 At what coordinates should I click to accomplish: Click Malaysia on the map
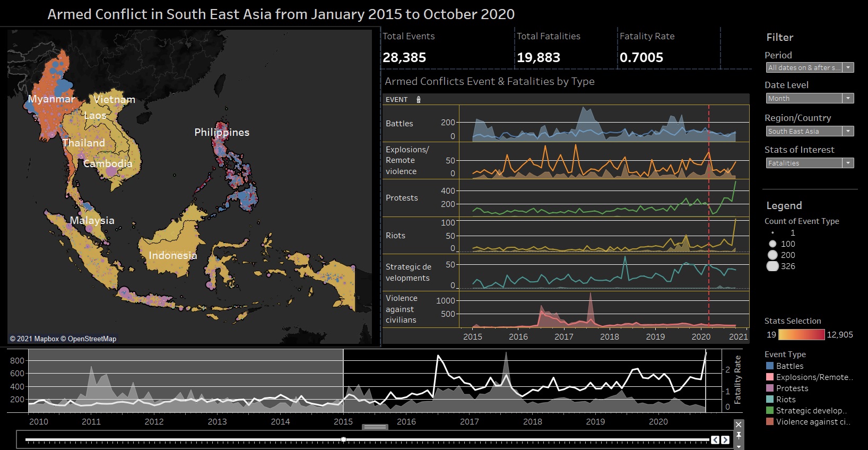[92, 220]
